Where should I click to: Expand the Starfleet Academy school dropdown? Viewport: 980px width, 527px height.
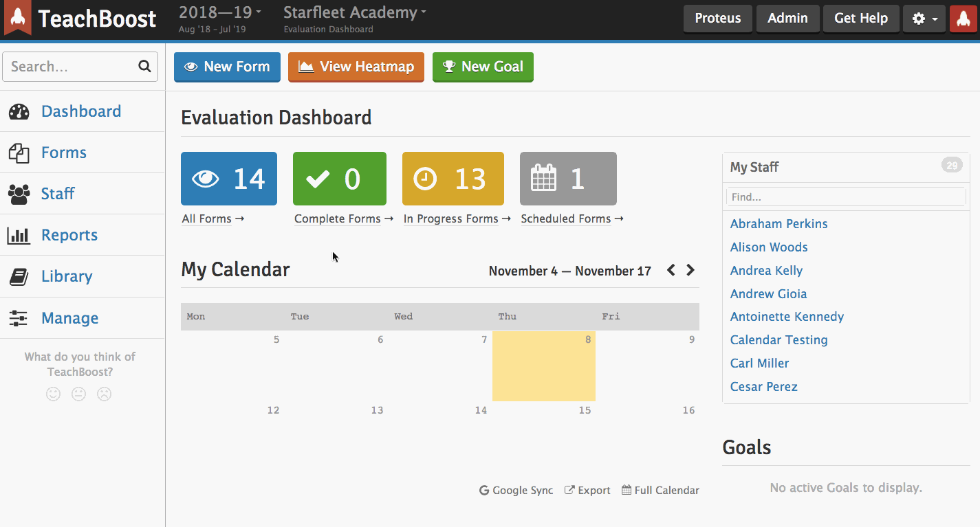[x=355, y=12]
